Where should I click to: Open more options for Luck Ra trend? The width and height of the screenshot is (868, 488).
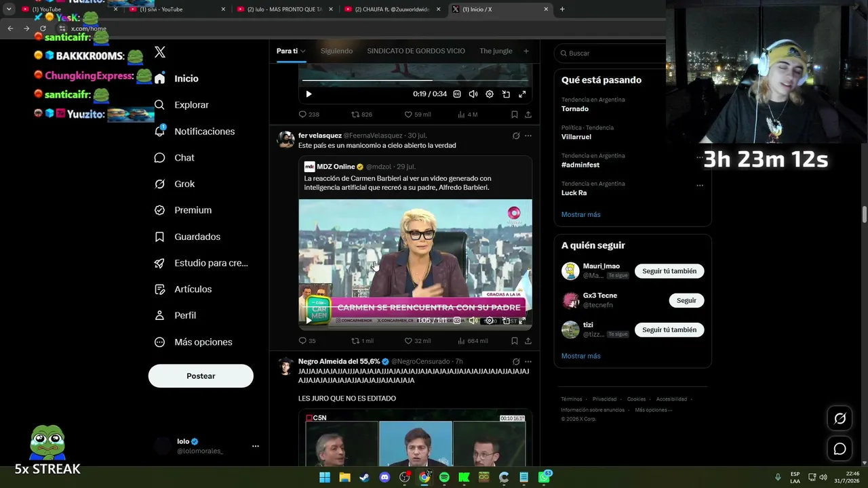click(x=700, y=185)
